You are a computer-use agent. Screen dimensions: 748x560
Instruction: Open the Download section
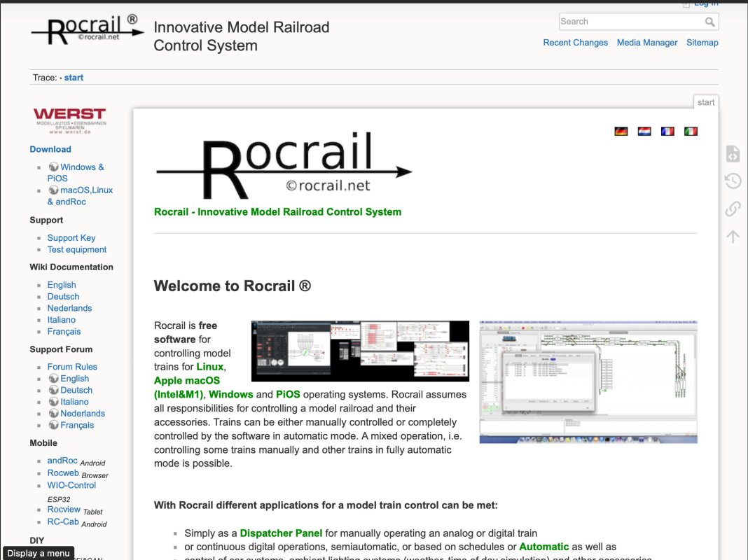click(x=50, y=149)
